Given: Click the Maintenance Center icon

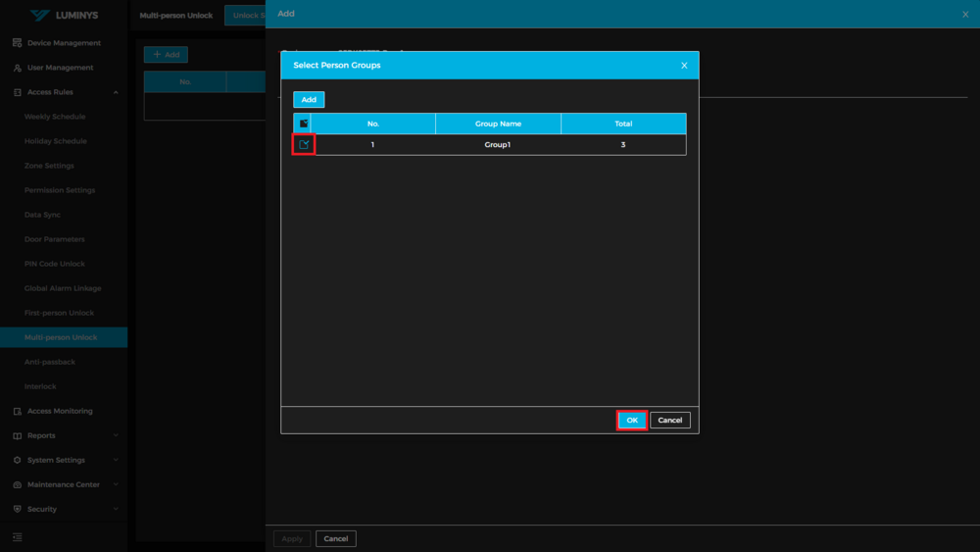Looking at the screenshot, I should click(x=18, y=484).
